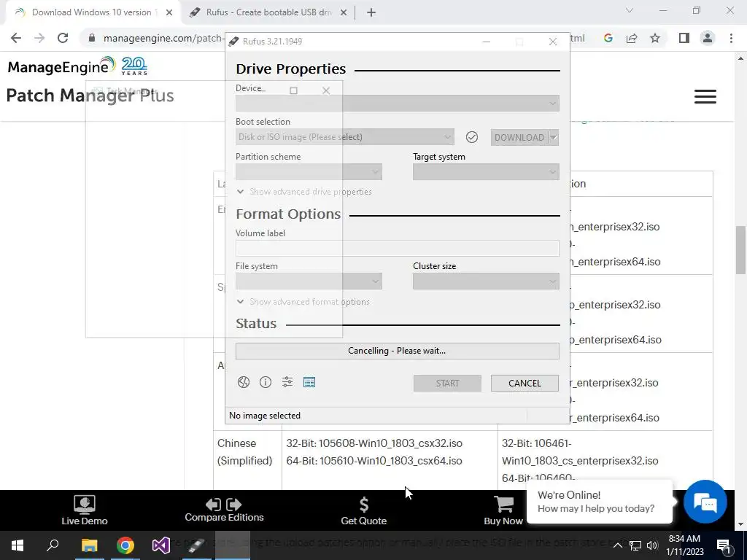This screenshot has width=747, height=560.
Task: Open the live chat bubble icon
Action: click(705, 502)
